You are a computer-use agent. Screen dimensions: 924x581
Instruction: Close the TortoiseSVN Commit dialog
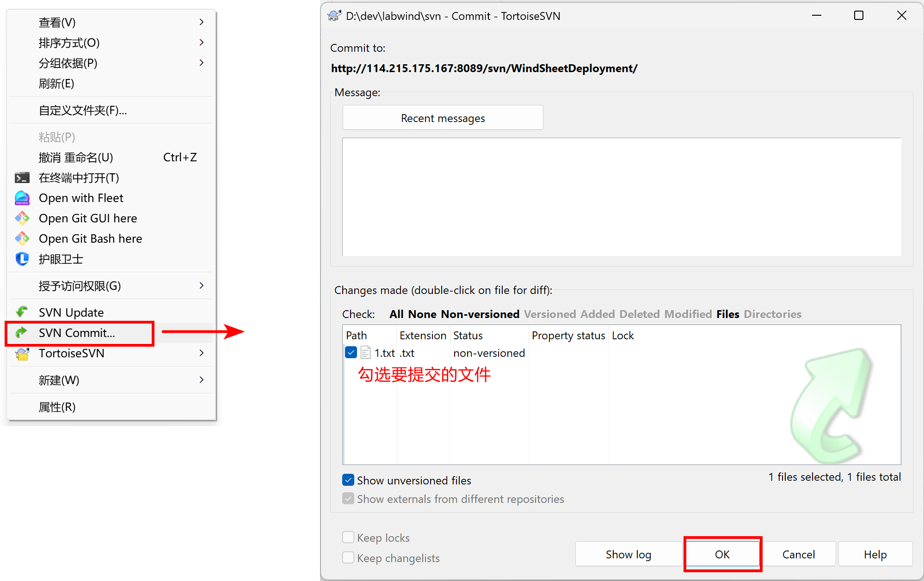[x=901, y=16]
